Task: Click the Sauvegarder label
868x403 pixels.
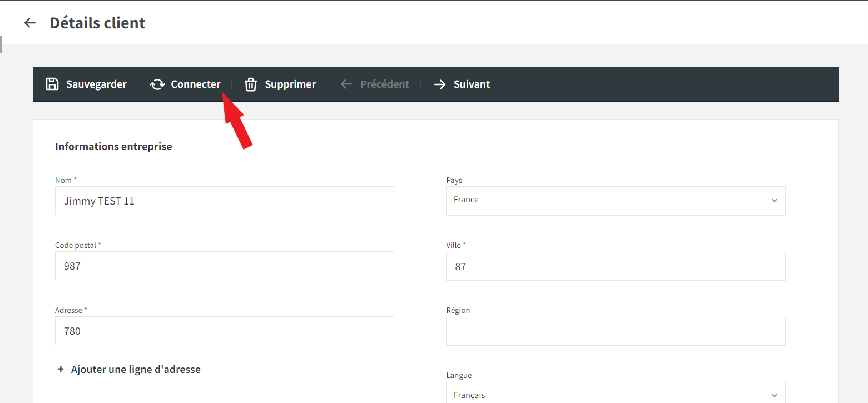Action: point(96,84)
